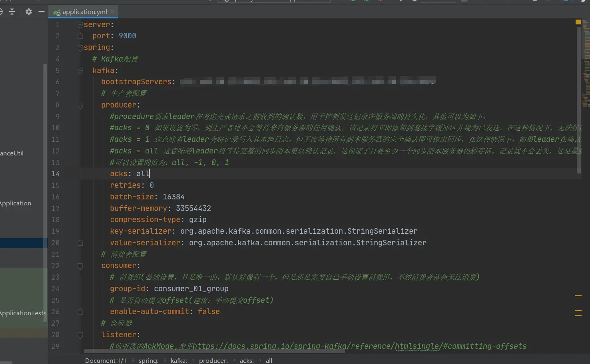The image size is (590, 364).
Task: Hide the project tool window
Action: [42, 12]
